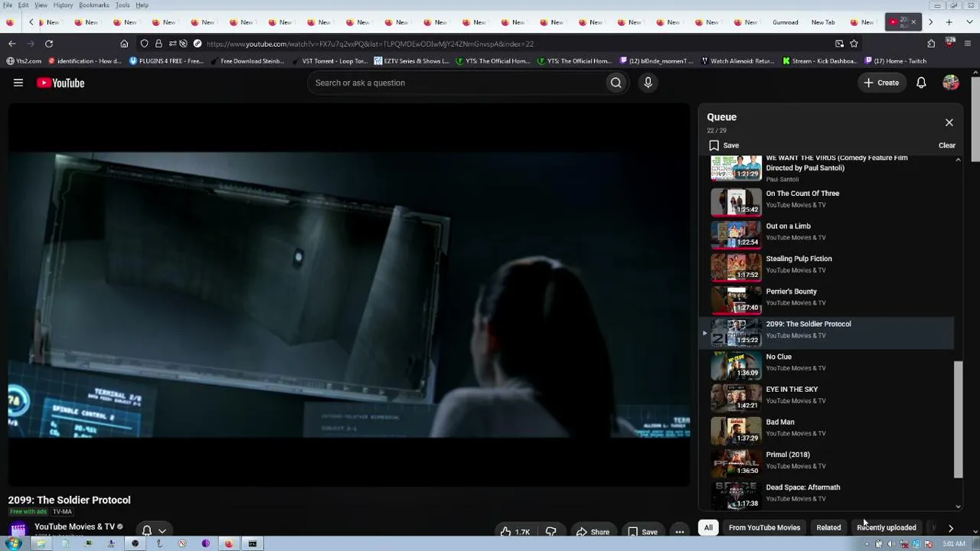Close the Queue panel

(x=949, y=122)
